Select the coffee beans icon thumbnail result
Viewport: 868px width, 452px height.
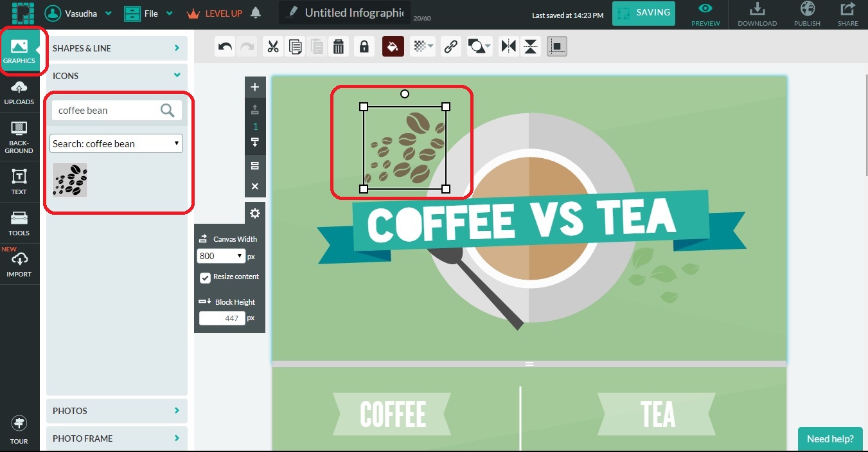[70, 179]
